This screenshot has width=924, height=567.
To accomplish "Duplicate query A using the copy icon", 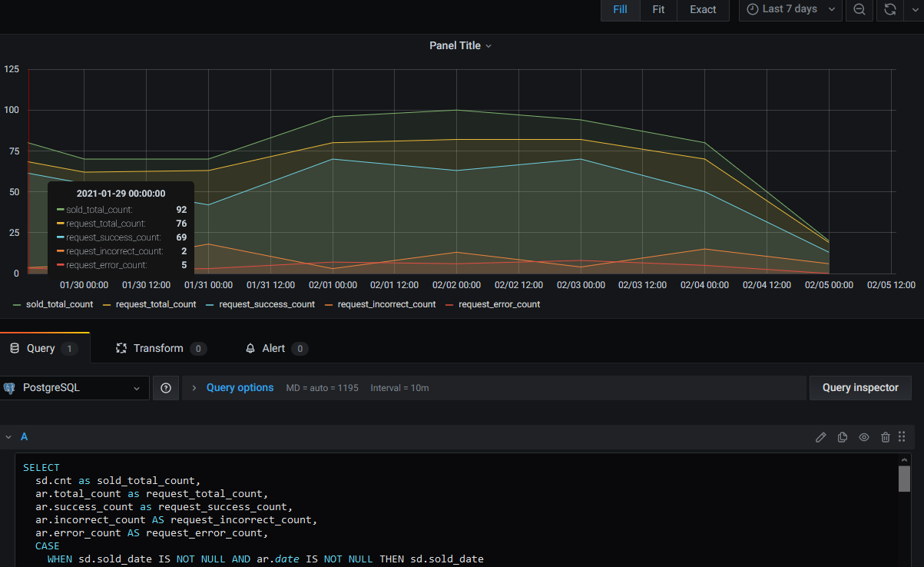I will (x=842, y=436).
